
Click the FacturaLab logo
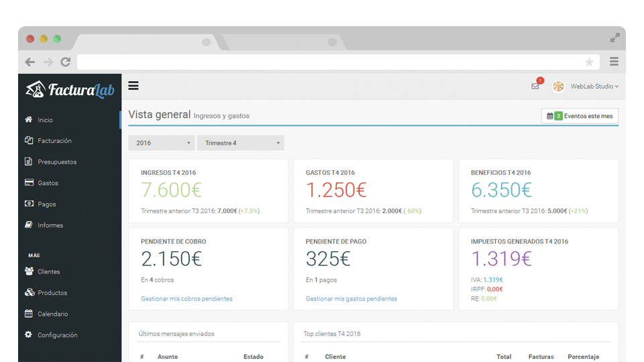click(x=70, y=89)
